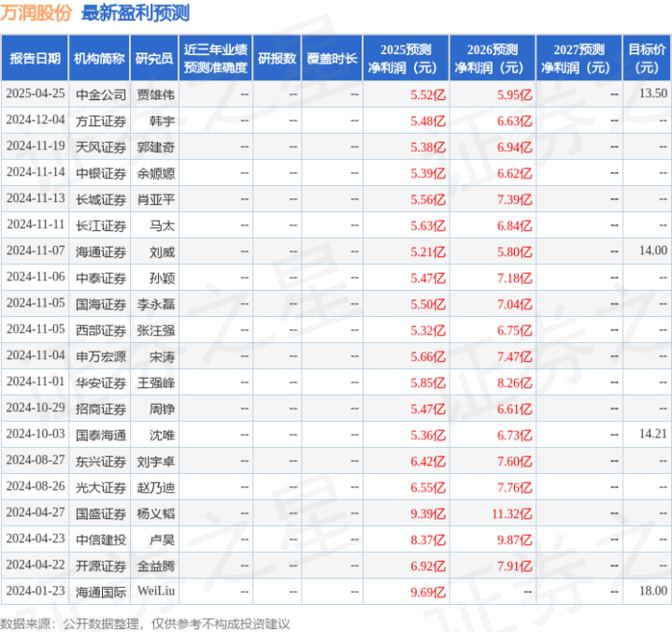Click analyst name 金益腾
Image resolution: width=672 pixels, height=632 pixels.
155,567
